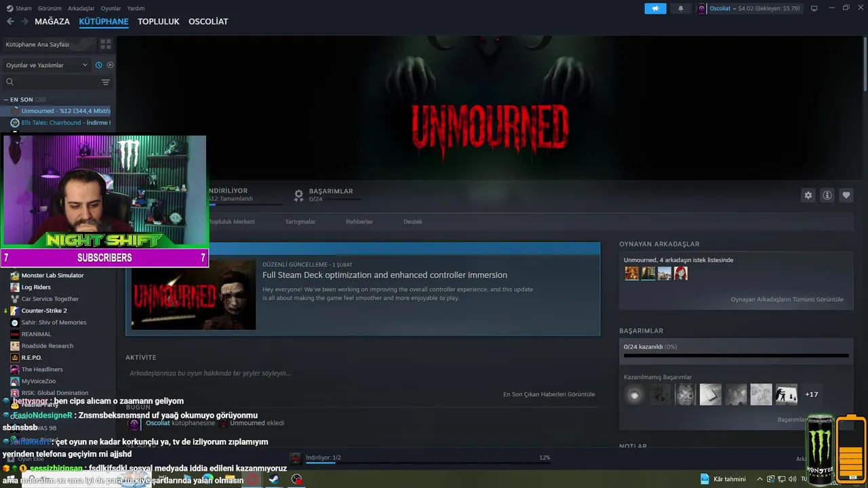The width and height of the screenshot is (868, 488).
Task: Click the volume icon in system tray
Action: [792, 479]
